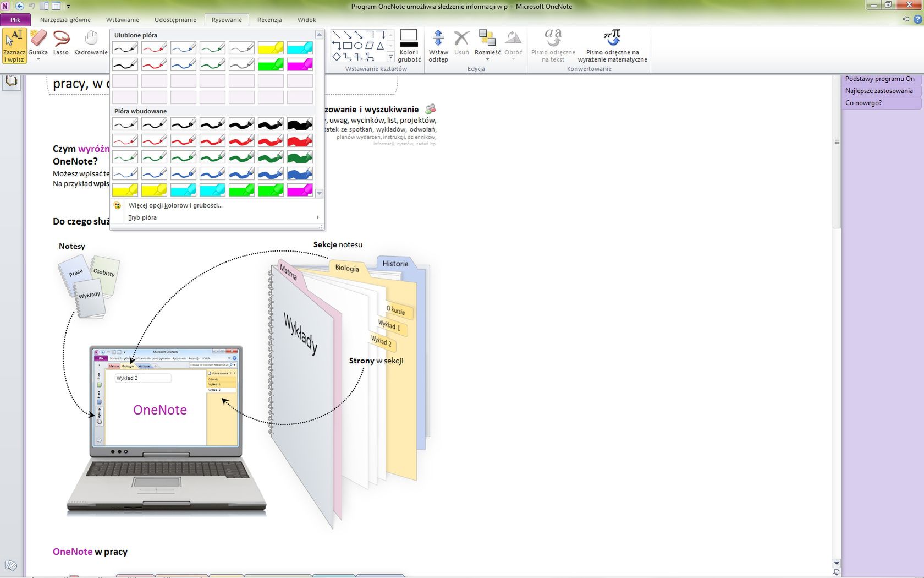Viewport: 924px width, 578px height.
Task: Click shapes gallery scroll-down arrow
Action: [391, 46]
